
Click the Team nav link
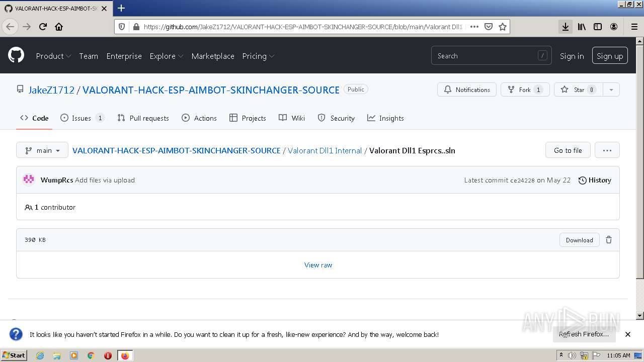(x=89, y=56)
